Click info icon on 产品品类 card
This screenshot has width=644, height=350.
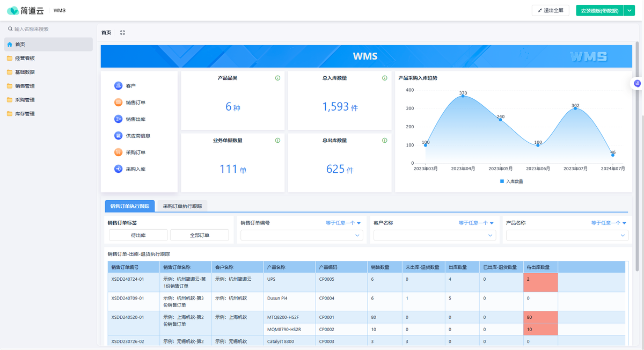click(x=277, y=78)
